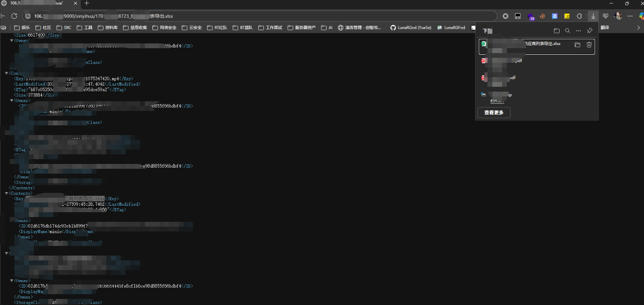Open the 演练管理 bookmark
Image resolution: width=644 pixels, height=305 pixels.
tap(360, 28)
